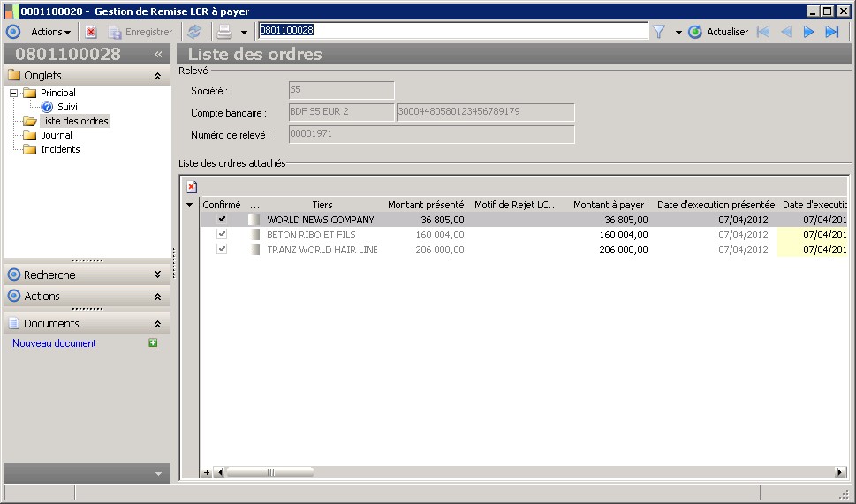Screen dimensions: 856x504
Task: Click the record number search field
Action: coord(452,31)
